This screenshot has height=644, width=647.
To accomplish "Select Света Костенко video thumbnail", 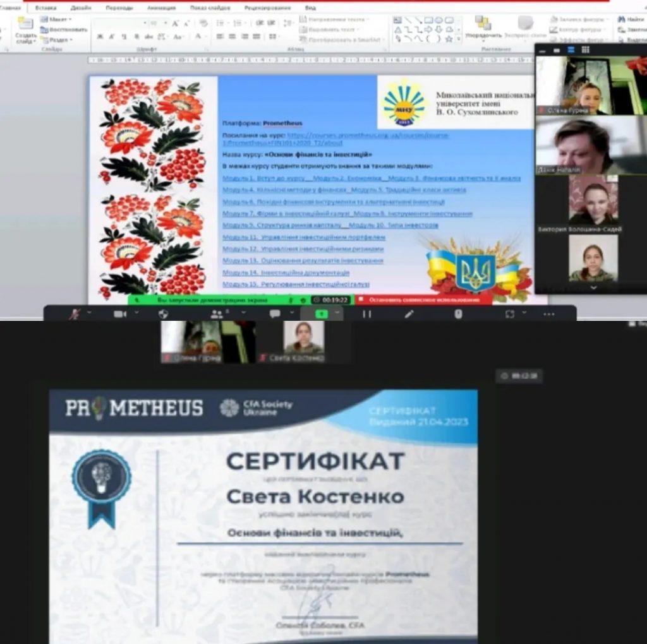I will coord(303,341).
